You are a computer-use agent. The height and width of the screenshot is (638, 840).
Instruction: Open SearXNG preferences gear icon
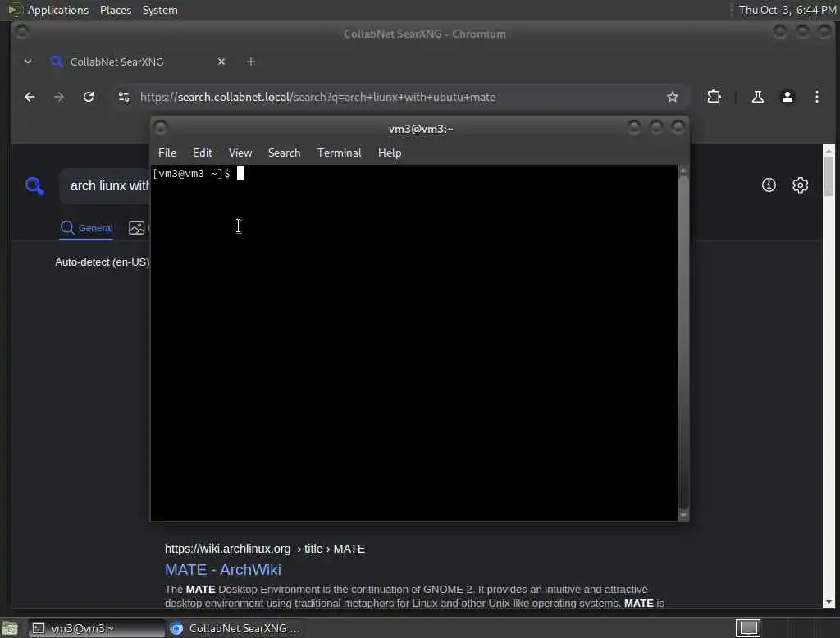(800, 185)
